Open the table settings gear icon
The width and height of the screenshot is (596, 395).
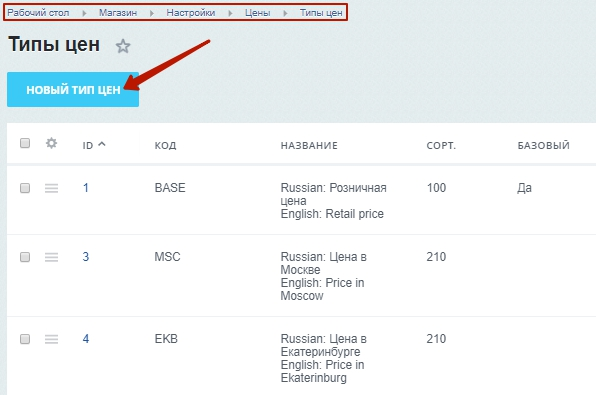click(x=51, y=143)
